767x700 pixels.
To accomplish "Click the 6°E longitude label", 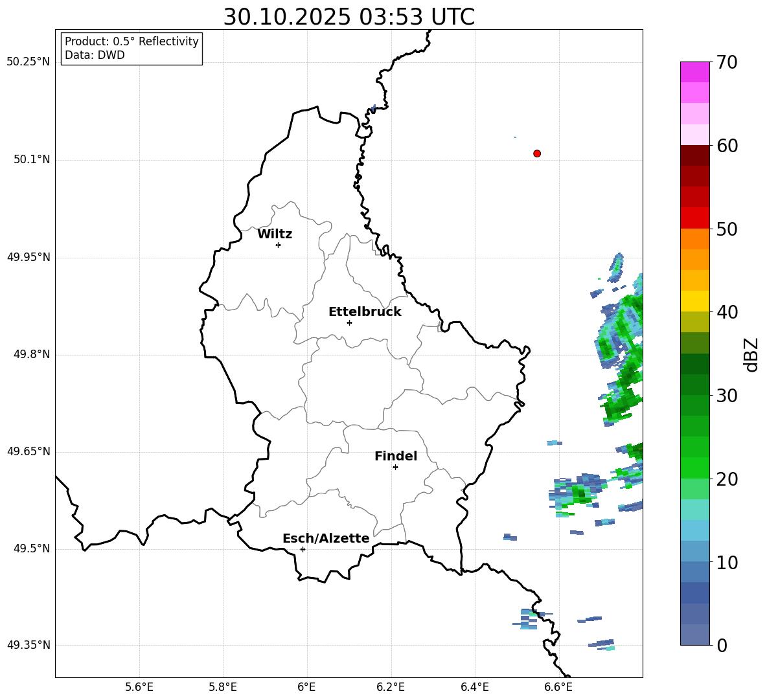I will (306, 687).
